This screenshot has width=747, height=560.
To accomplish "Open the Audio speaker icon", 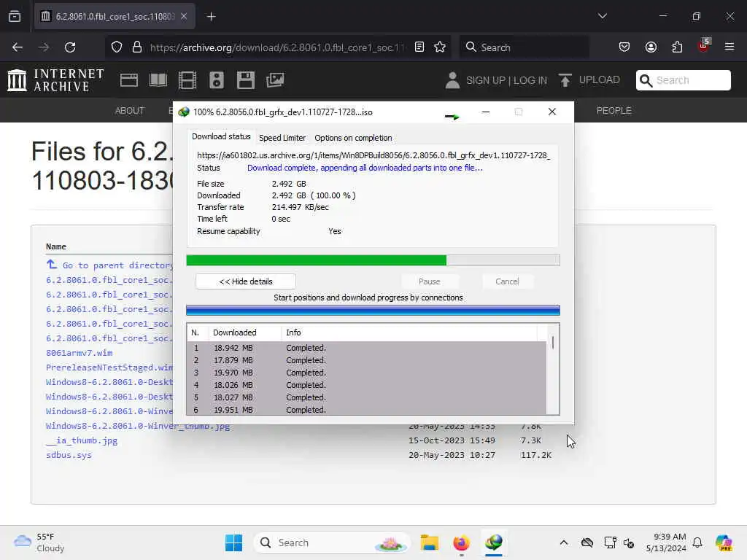I will (216, 80).
